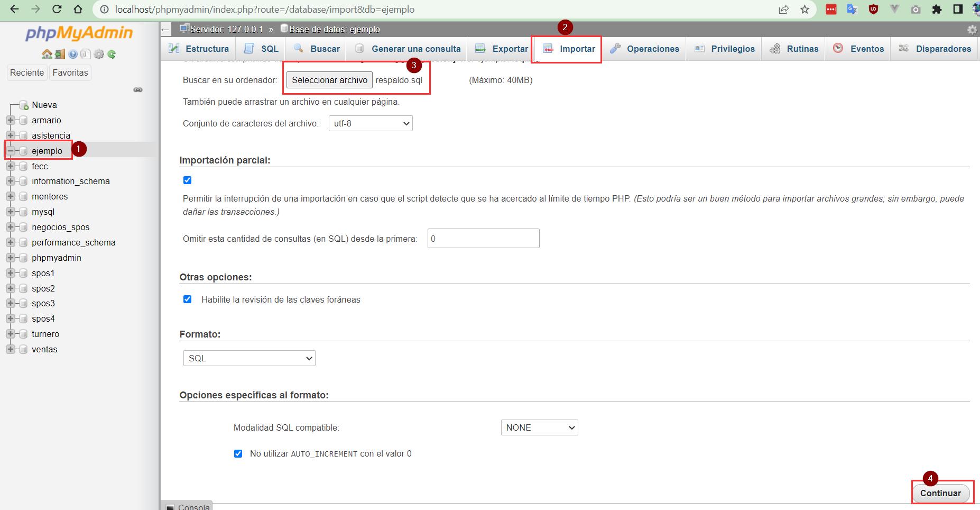Open the Disparadores tab
The width and height of the screenshot is (980, 510).
tap(935, 49)
